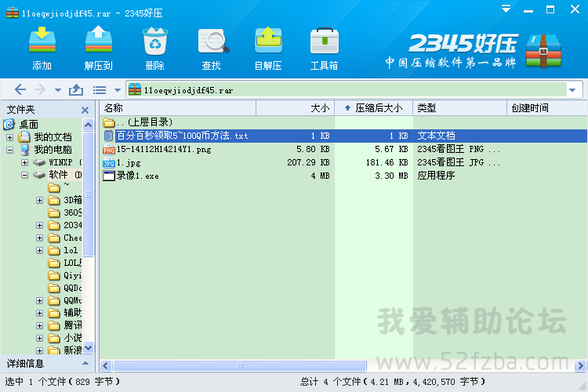Click horizontal scroll left arrow
Screen dimensions: 588x392
[x=106, y=366]
